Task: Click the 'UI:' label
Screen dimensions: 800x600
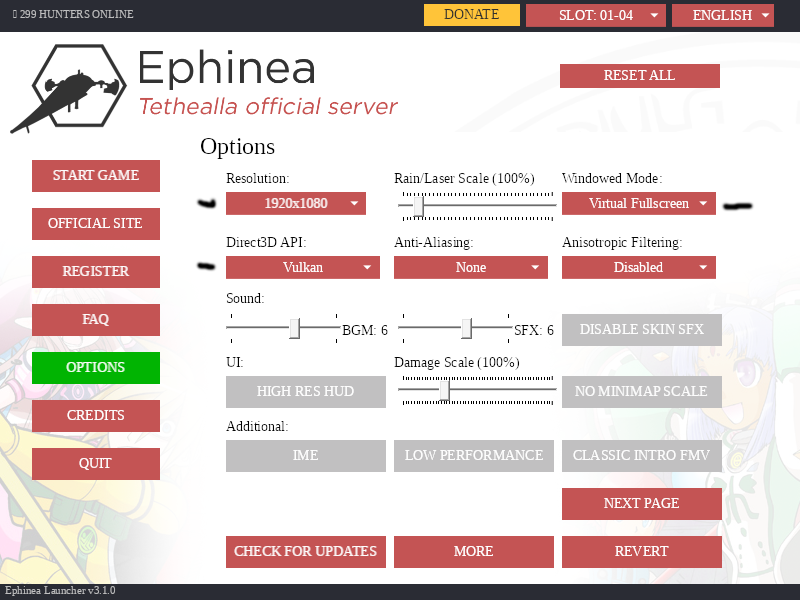Action: pos(235,362)
